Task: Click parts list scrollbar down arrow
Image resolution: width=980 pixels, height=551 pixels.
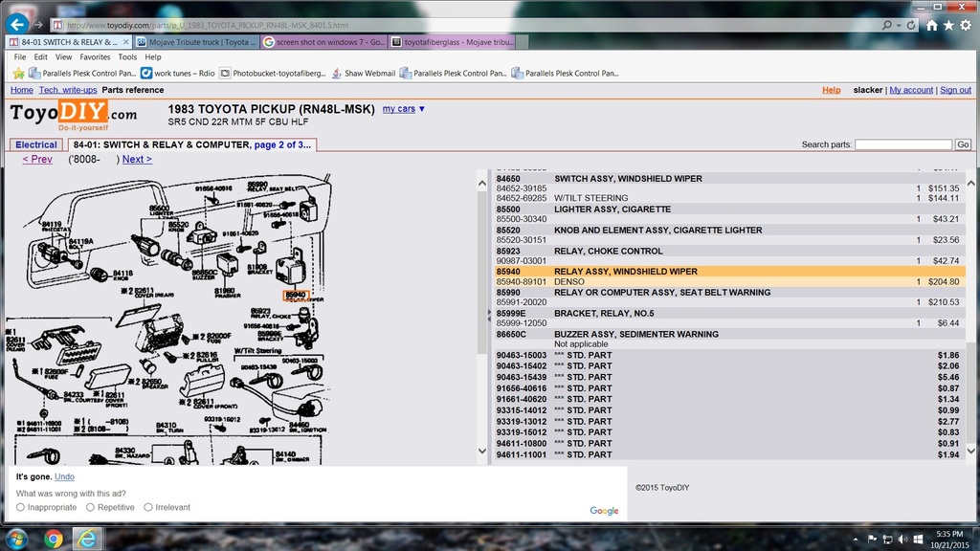Action: click(970, 451)
